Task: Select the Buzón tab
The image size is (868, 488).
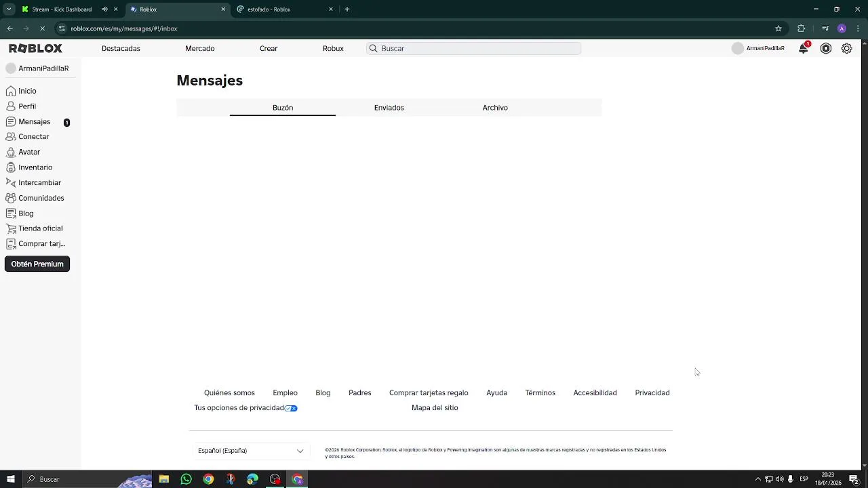Action: tap(283, 108)
